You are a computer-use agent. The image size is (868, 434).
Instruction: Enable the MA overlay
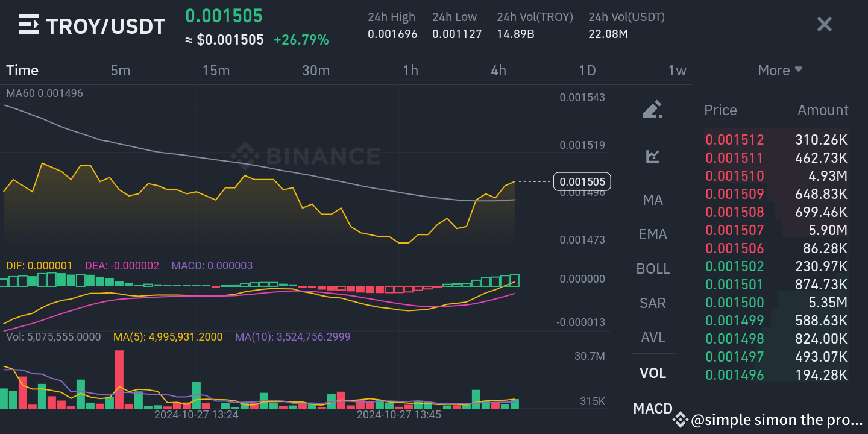pos(653,200)
